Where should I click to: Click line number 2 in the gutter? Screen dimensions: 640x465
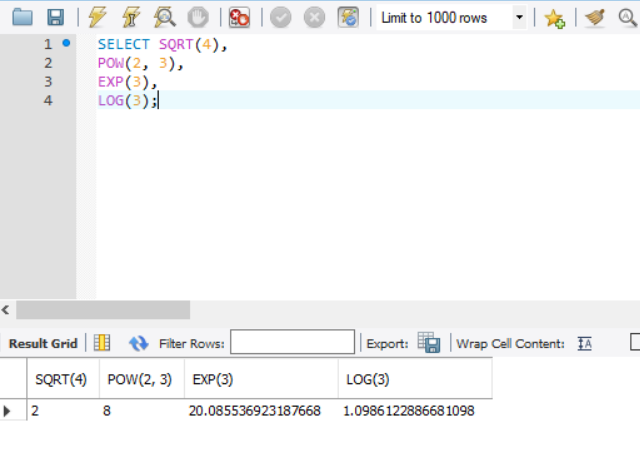[48, 63]
